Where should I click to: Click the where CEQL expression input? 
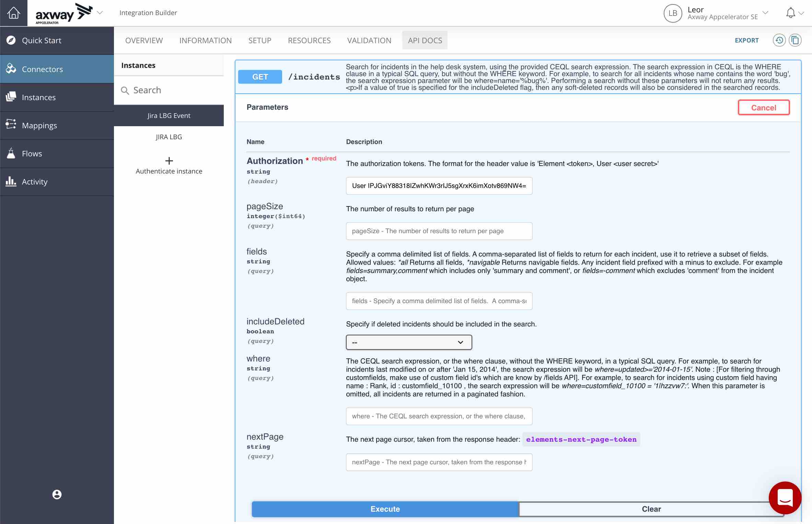(x=439, y=416)
